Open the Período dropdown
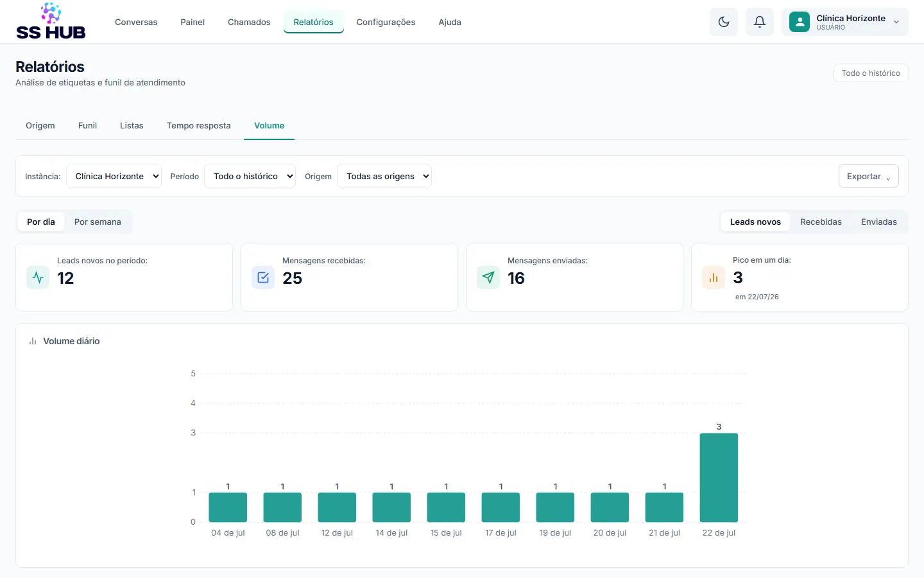Viewport: 924px width, 578px height. (250, 176)
